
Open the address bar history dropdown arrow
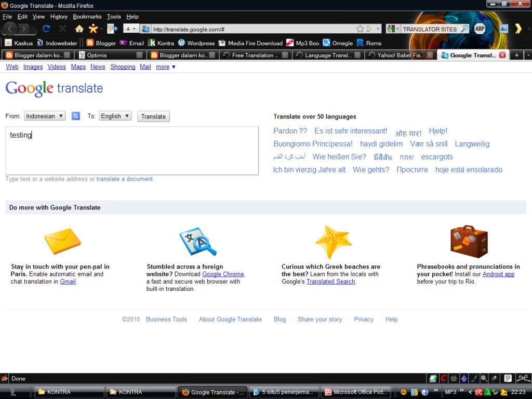pos(378,29)
